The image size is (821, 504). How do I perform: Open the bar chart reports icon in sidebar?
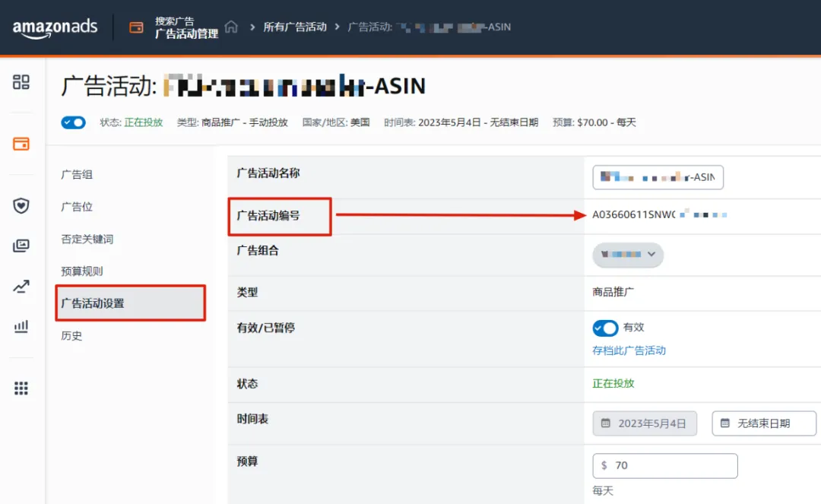pyautogui.click(x=21, y=327)
